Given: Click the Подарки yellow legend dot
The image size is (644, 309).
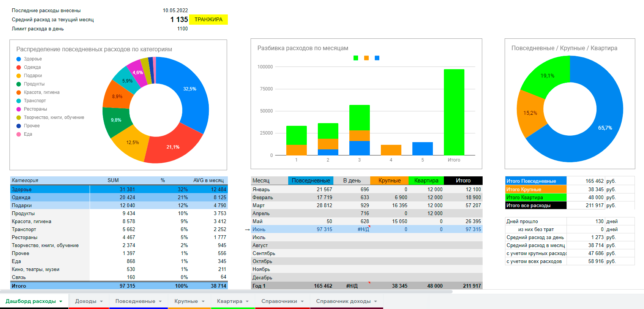Looking at the screenshot, I should tap(19, 76).
